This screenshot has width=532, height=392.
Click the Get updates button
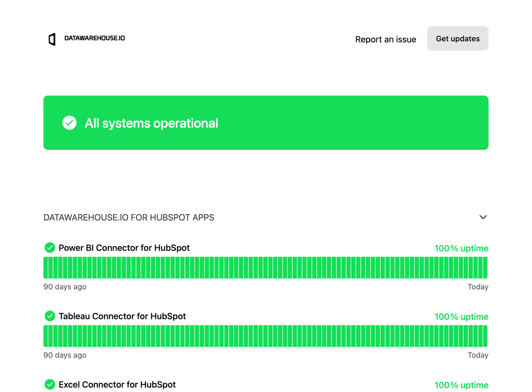click(458, 39)
